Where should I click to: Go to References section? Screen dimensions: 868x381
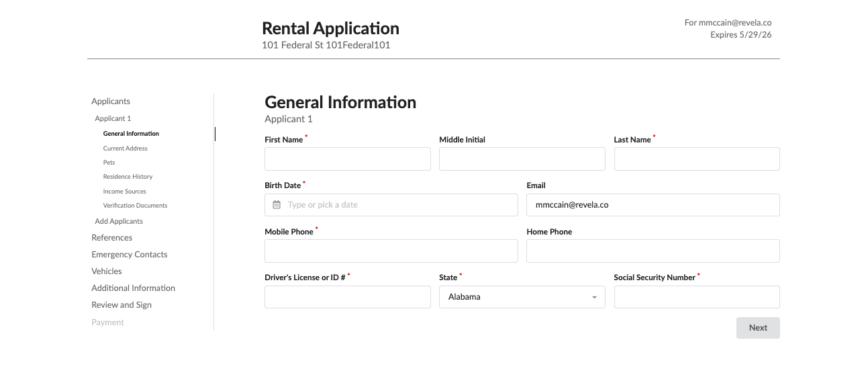pyautogui.click(x=112, y=238)
